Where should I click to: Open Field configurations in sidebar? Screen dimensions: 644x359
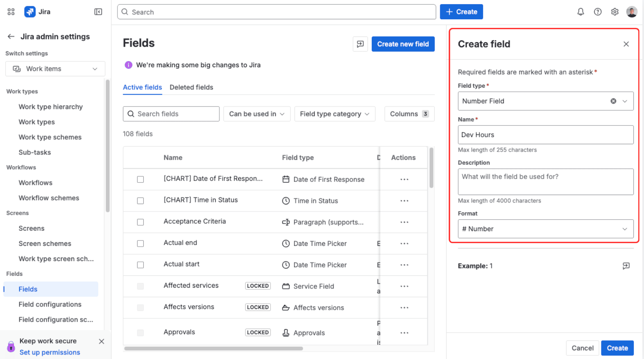(x=50, y=304)
